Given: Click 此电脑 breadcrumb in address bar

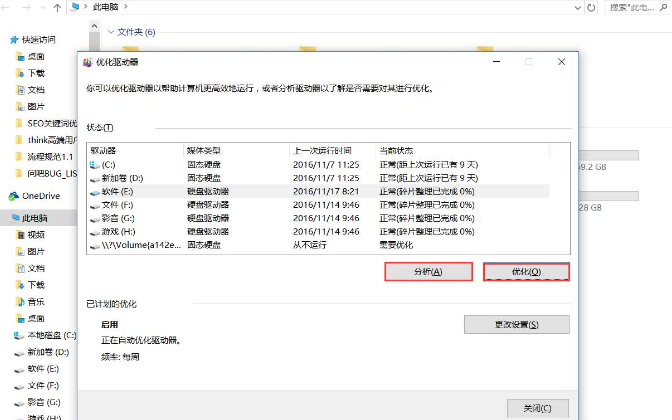Looking at the screenshot, I should pyautogui.click(x=105, y=7).
